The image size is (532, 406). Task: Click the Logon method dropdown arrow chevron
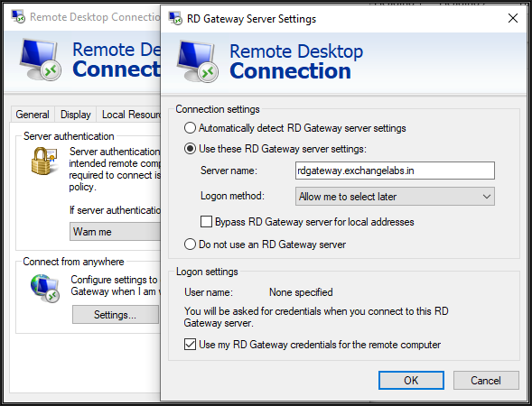[x=487, y=197]
